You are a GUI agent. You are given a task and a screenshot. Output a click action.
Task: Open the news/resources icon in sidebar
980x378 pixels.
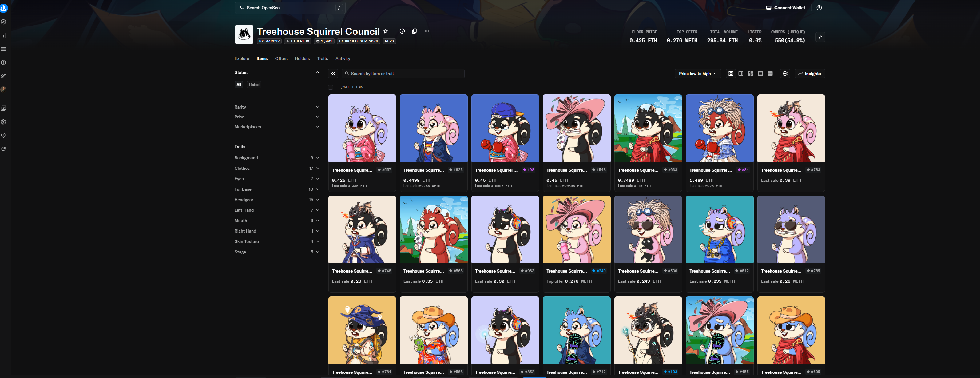click(3, 108)
